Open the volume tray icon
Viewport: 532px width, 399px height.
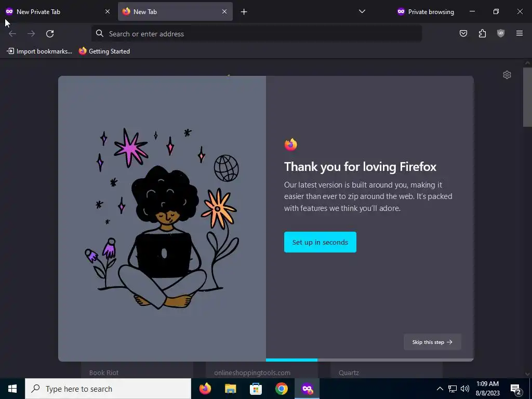(x=465, y=389)
